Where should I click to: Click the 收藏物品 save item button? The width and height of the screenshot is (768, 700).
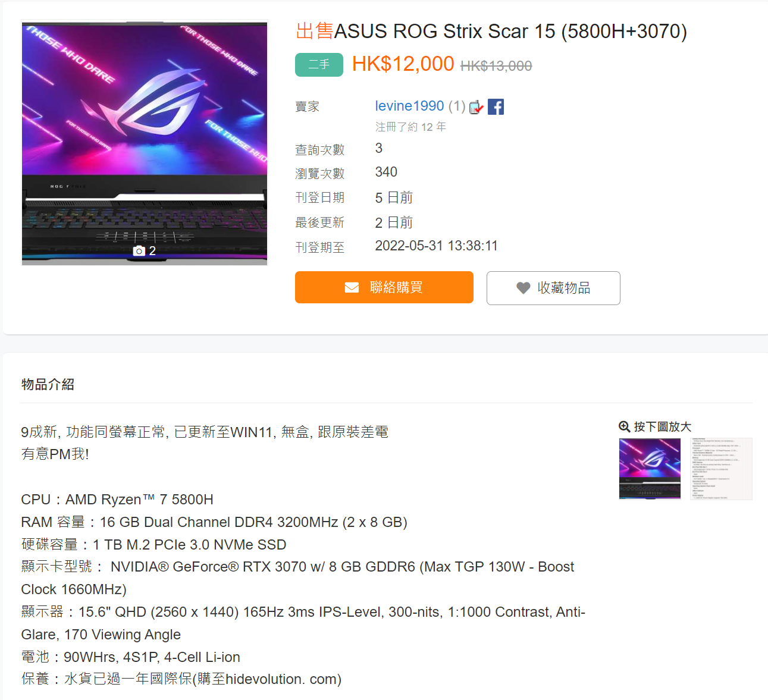coord(553,288)
